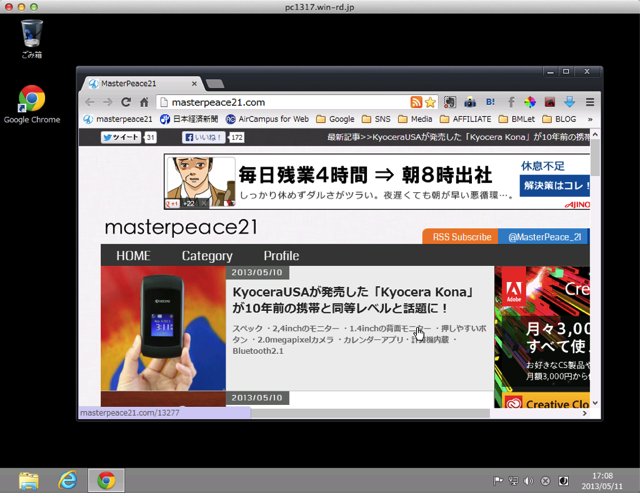Click the address bar URL field

(x=286, y=102)
